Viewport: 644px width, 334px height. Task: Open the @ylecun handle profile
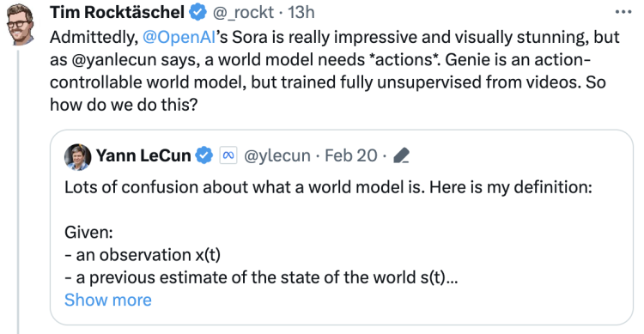277,155
